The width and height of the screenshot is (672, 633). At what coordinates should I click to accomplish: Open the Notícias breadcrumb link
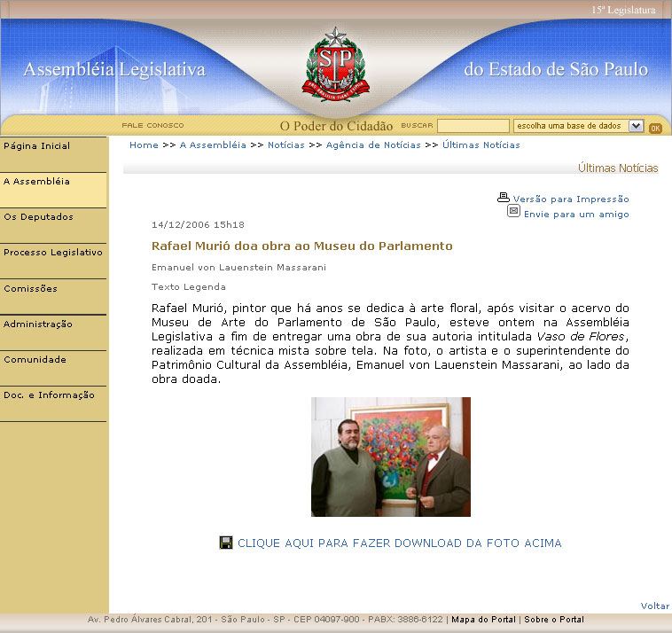tap(285, 145)
